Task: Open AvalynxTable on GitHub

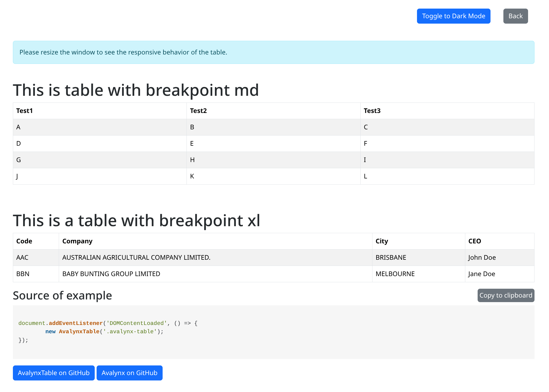Action: coord(54,373)
